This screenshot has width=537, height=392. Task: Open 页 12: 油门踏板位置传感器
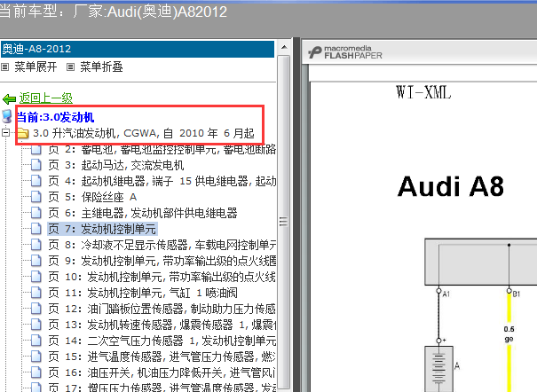162,309
